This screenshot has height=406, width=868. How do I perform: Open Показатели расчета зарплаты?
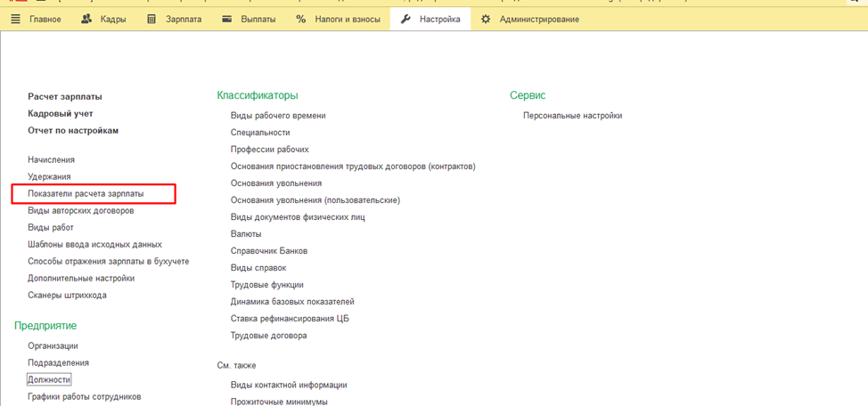pyautogui.click(x=86, y=193)
